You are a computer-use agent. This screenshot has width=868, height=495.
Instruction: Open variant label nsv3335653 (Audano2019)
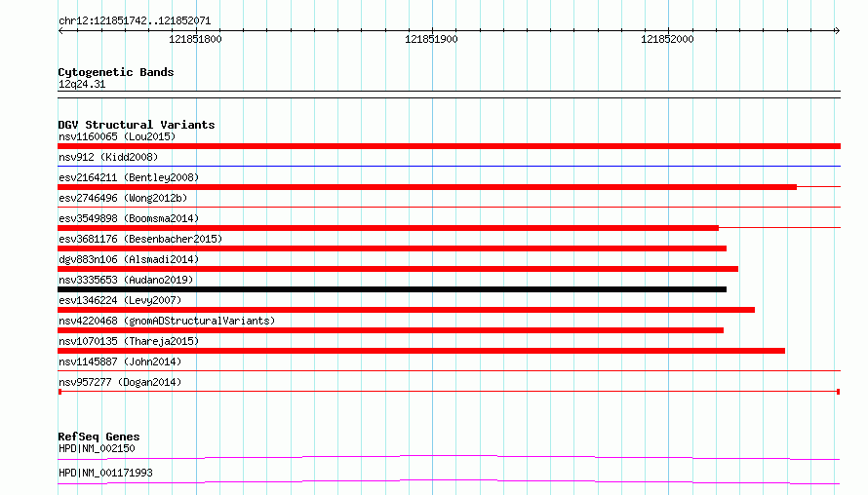126,280
